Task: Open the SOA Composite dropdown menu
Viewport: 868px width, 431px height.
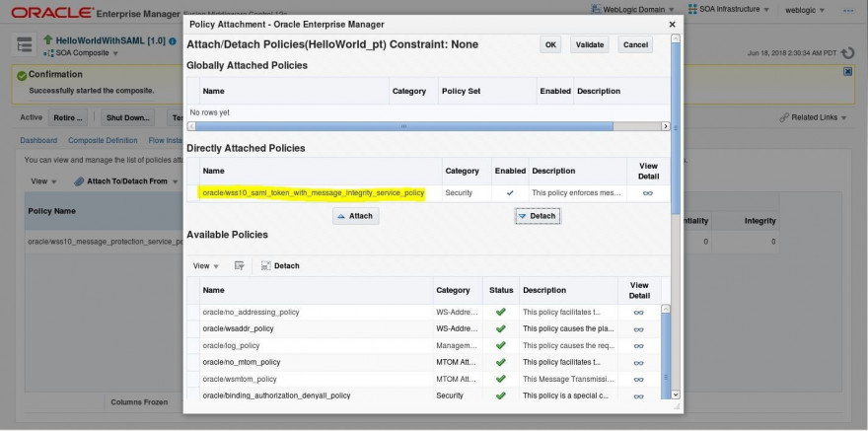Action: (x=81, y=53)
